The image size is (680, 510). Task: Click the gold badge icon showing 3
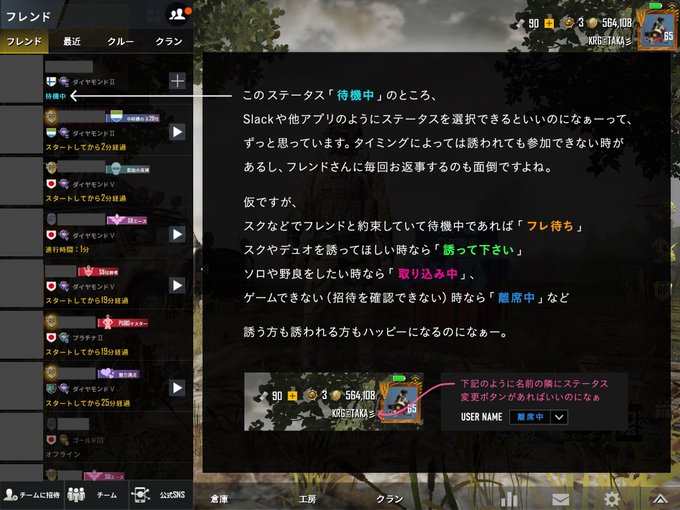(x=568, y=23)
